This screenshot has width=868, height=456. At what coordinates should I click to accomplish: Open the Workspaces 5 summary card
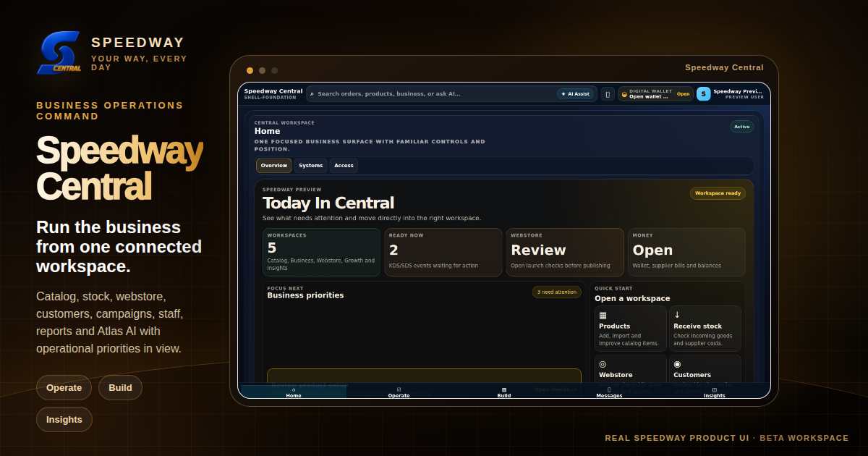click(321, 252)
